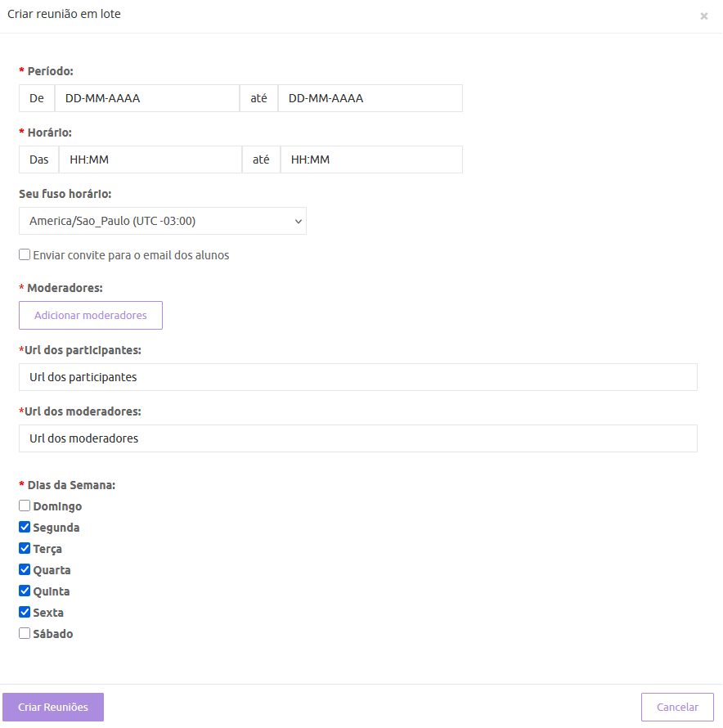Screen dimensions: 723x728
Task: Uncheck the Terça checkbox
Action: tap(25, 549)
